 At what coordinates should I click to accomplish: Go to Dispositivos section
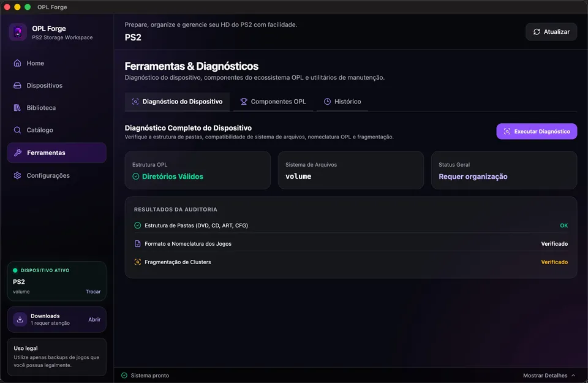coord(56,86)
